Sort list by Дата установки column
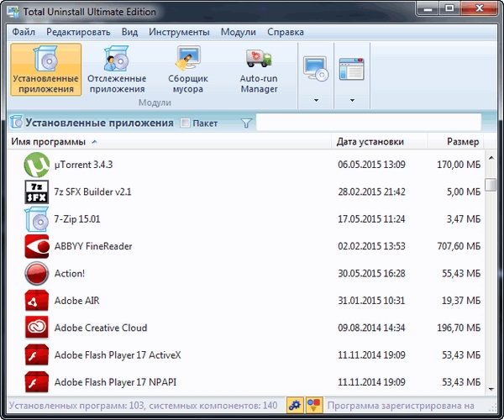504x420 pixels. (370, 141)
